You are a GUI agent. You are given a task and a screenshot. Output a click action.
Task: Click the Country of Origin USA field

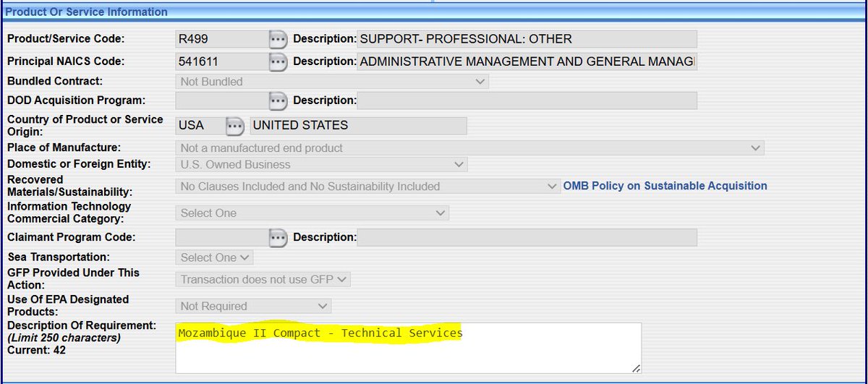coord(198,126)
